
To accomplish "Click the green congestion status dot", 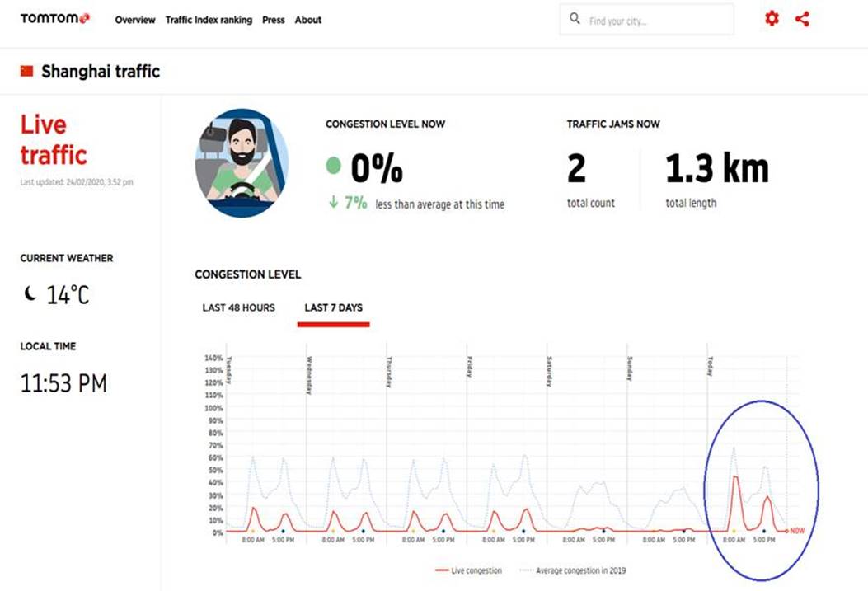I will click(x=333, y=167).
